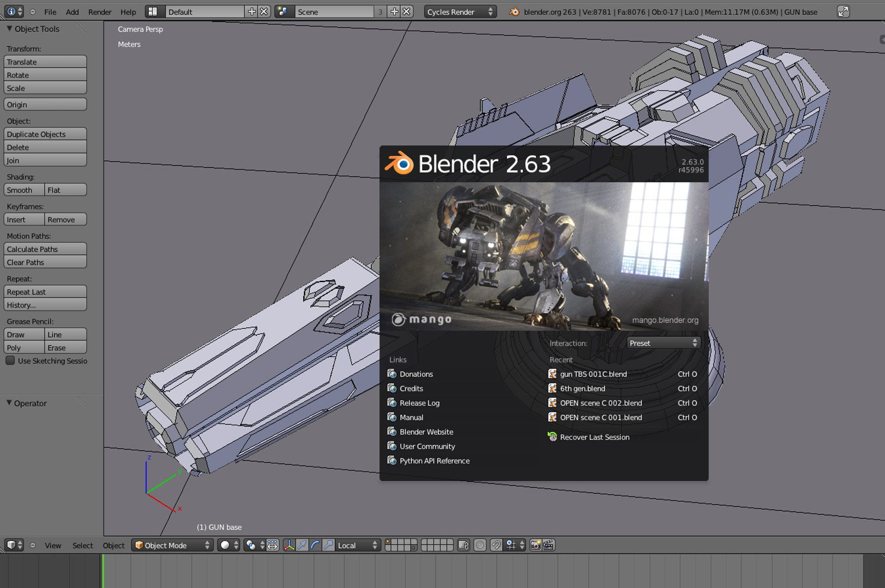885x588 pixels.
Task: Click the Origin button in Transform tools
Action: 45,104
